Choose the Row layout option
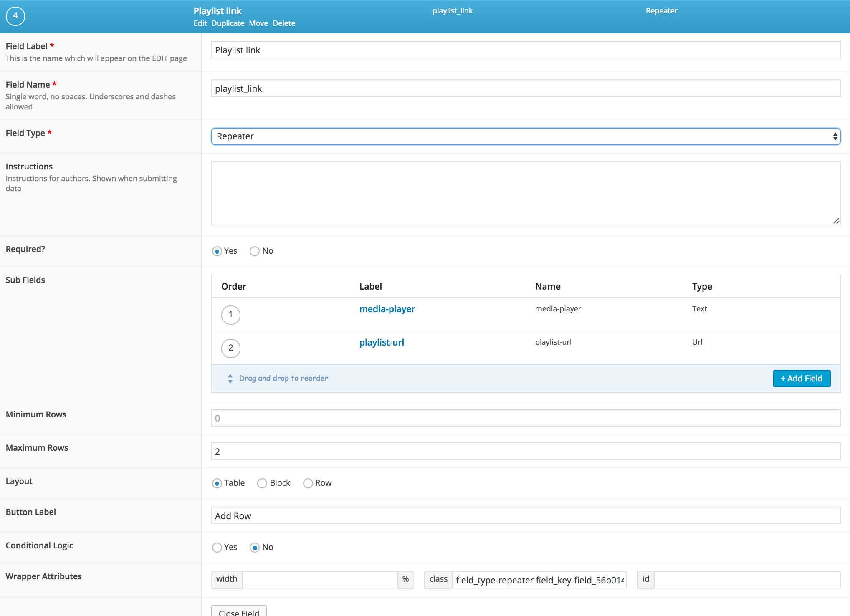The height and width of the screenshot is (616, 850). click(x=308, y=483)
